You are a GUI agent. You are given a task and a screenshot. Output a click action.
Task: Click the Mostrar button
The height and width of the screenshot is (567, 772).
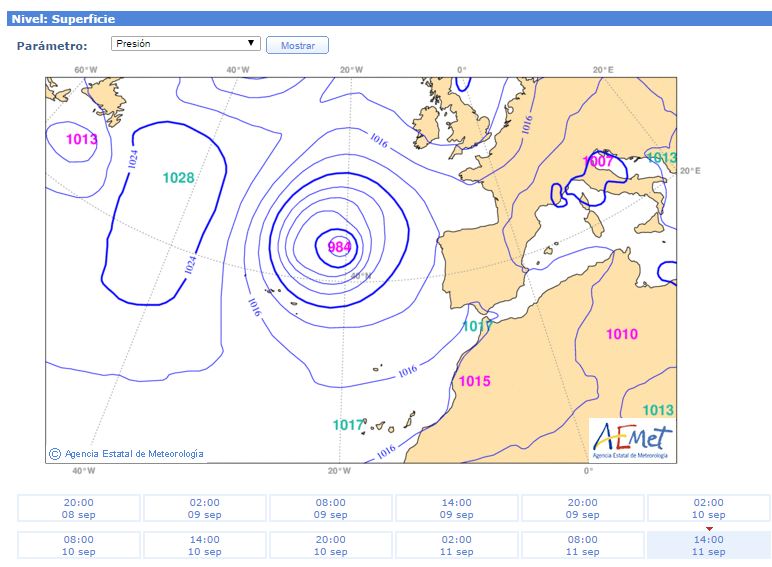click(x=297, y=45)
